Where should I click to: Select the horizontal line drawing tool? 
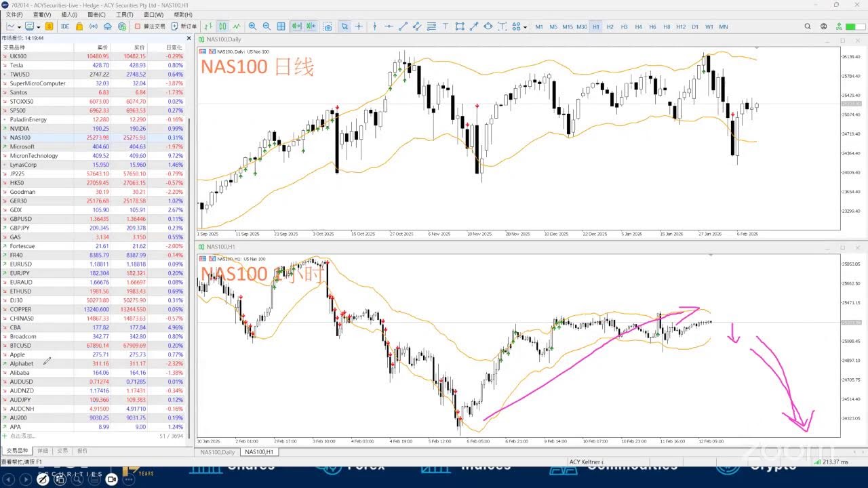(x=389, y=26)
